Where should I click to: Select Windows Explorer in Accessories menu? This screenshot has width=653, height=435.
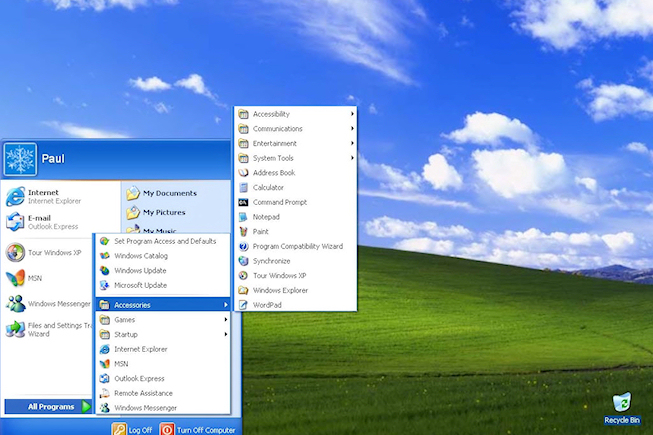tap(295, 290)
